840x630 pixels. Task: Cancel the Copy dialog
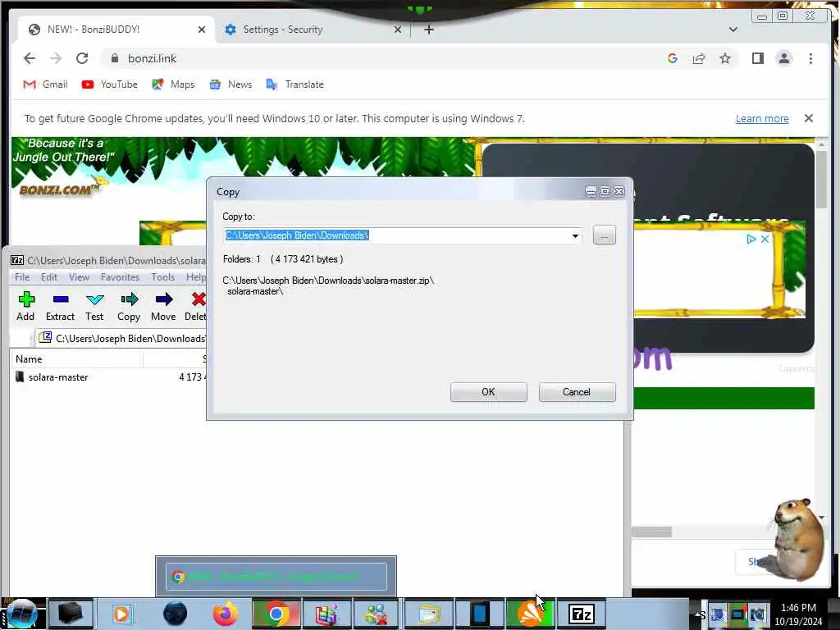(x=577, y=392)
